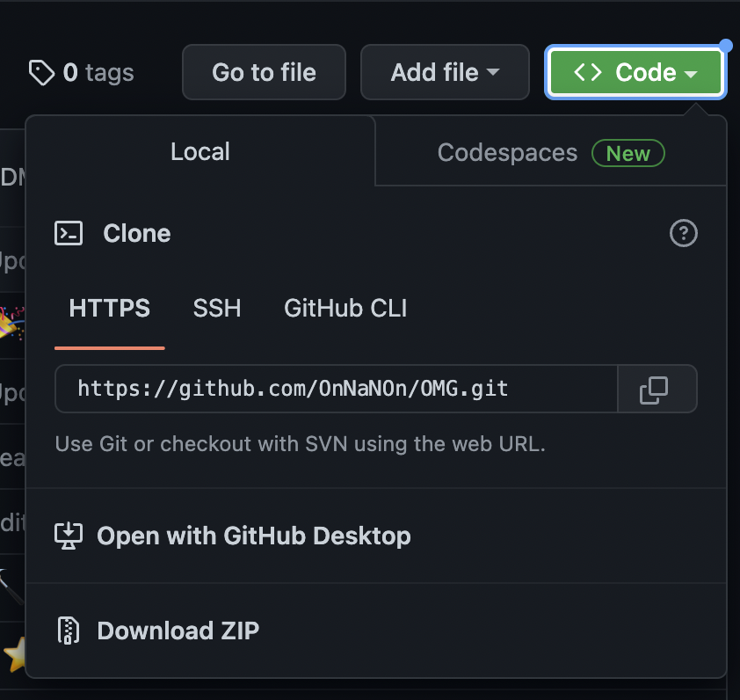Image resolution: width=740 pixels, height=700 pixels.
Task: Click the clone URL text field
Action: pos(337,389)
